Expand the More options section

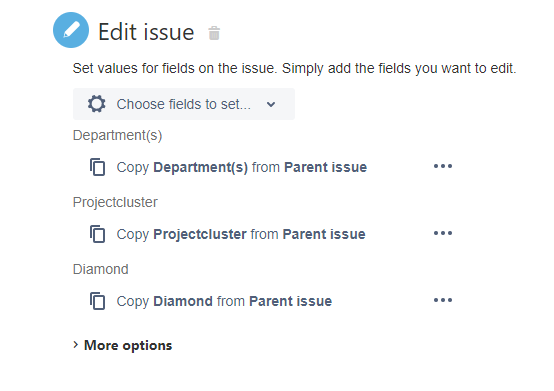click(123, 345)
